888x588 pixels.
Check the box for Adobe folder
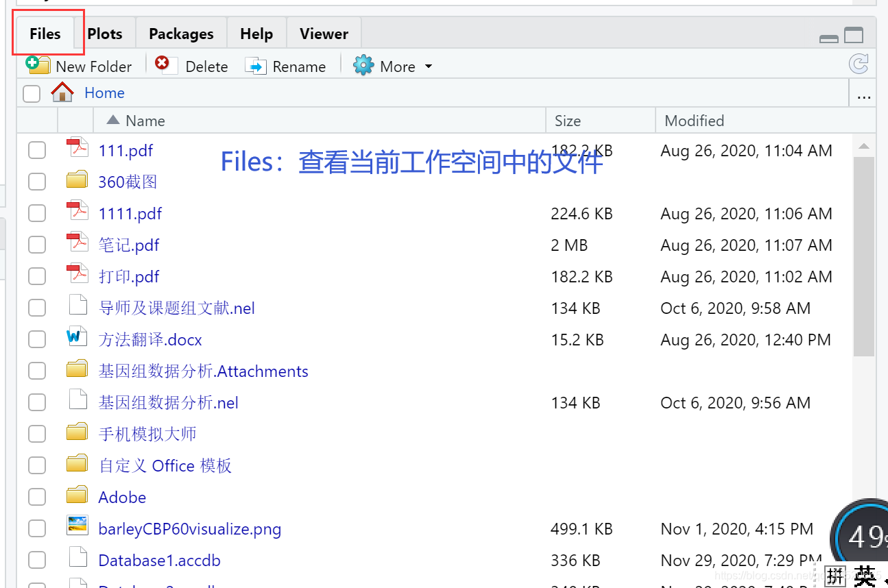click(37, 497)
